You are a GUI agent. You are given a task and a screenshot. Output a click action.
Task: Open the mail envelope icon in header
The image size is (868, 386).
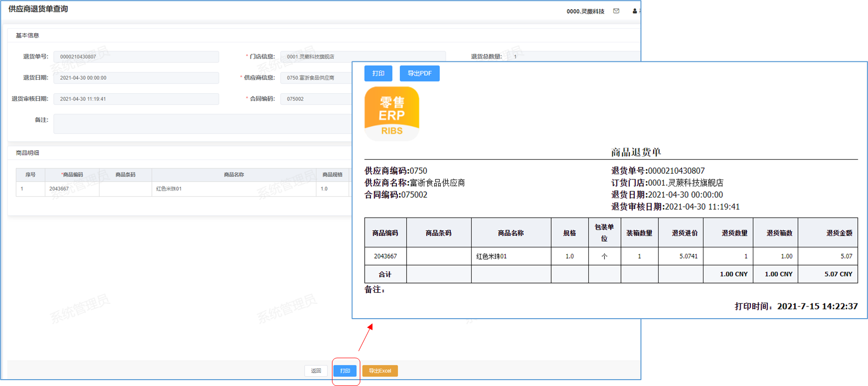pos(616,11)
